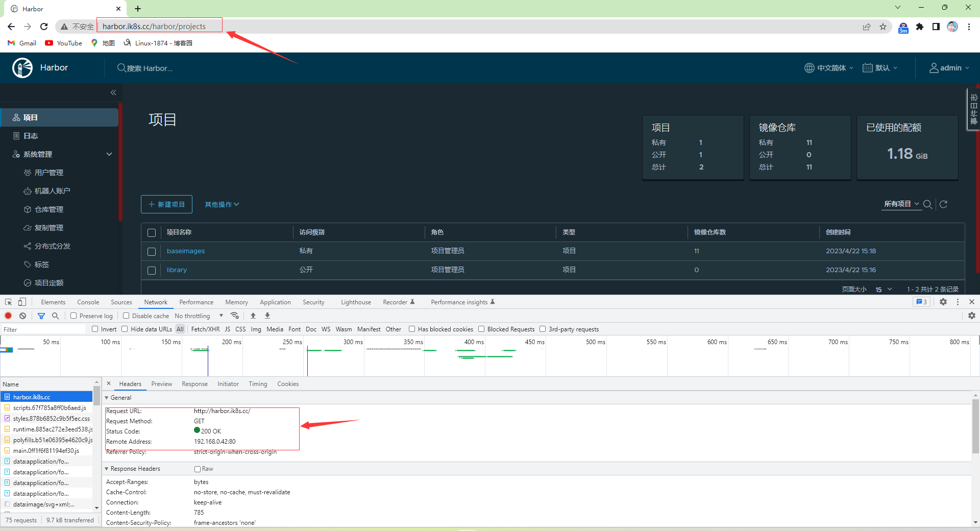Open the 所有项目 filter dropdown
980x531 pixels.
[902, 204]
